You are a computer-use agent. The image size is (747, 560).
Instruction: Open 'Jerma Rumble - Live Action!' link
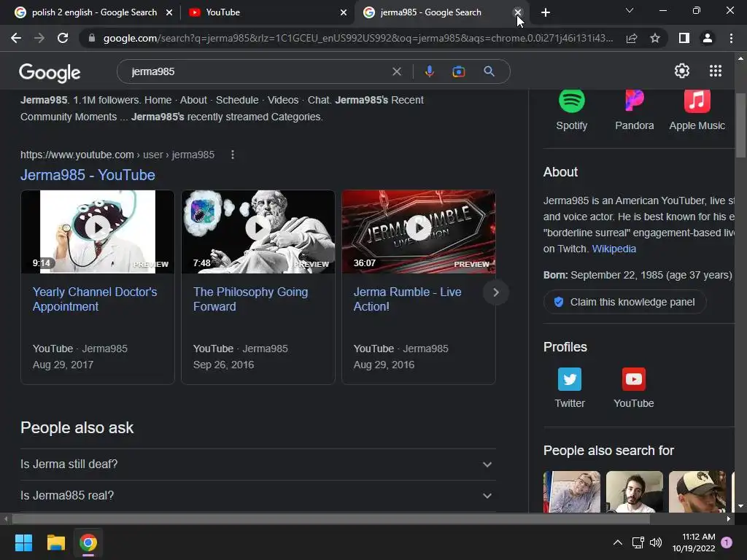coord(407,299)
